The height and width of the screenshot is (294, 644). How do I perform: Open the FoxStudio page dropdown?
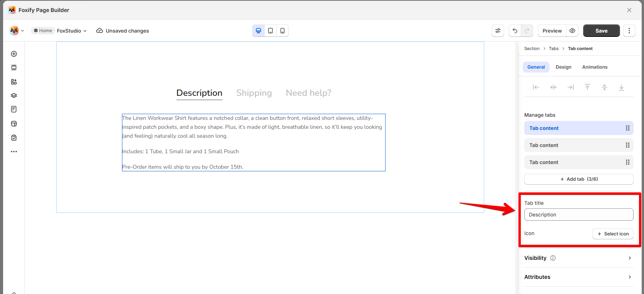tap(72, 31)
